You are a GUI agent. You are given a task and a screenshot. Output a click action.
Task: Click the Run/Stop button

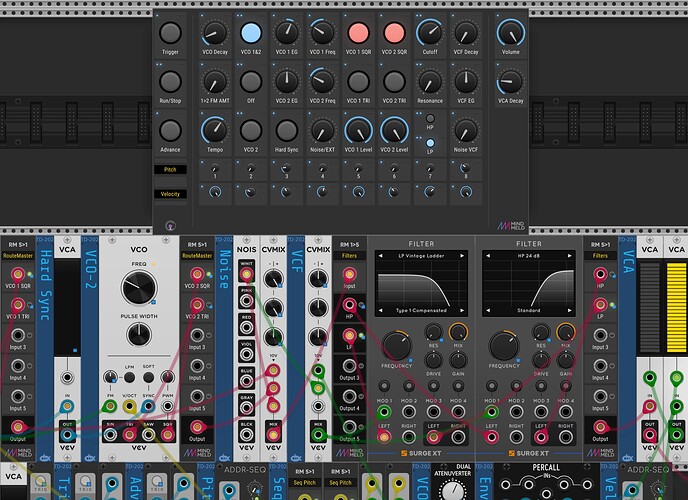[x=170, y=82]
